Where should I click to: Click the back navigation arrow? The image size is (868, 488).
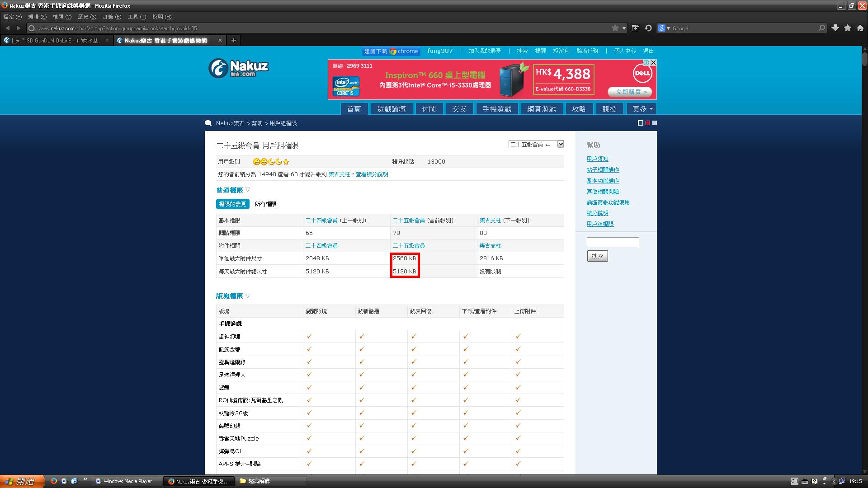(8, 28)
